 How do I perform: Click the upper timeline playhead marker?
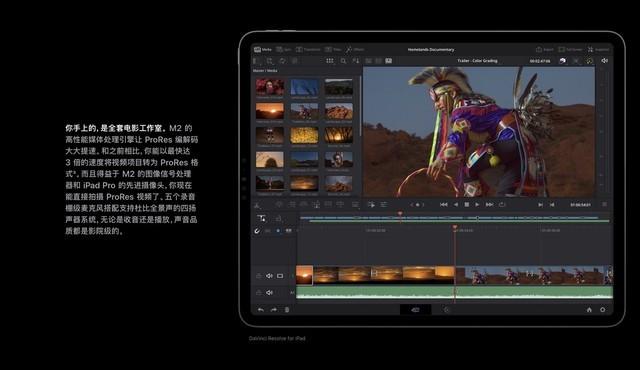[400, 214]
